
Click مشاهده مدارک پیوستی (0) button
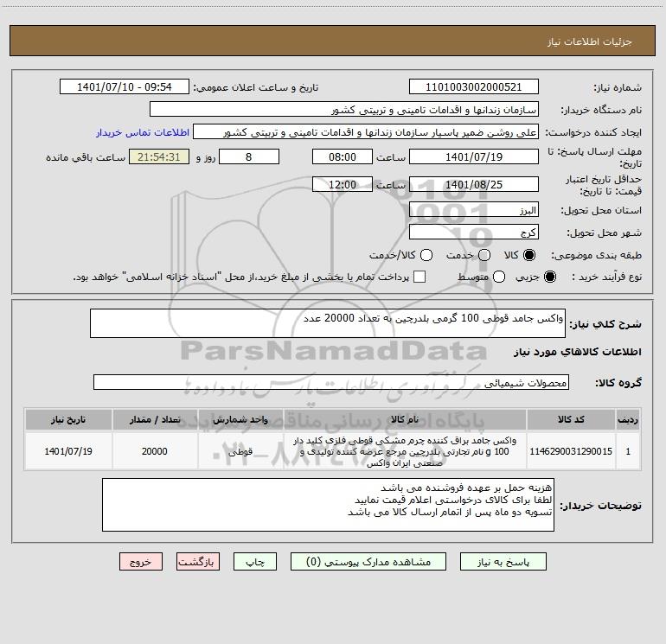(x=368, y=562)
